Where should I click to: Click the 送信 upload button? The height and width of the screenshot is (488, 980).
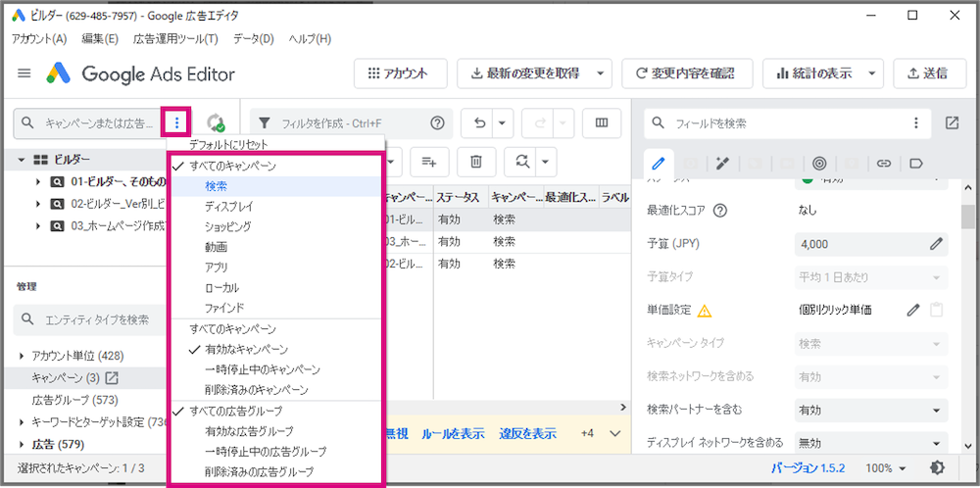click(928, 73)
